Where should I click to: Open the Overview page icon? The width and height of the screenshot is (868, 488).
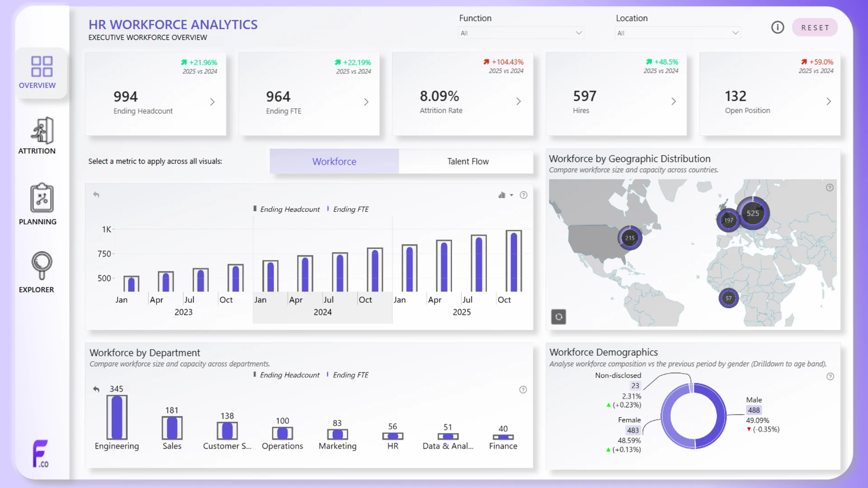[42, 66]
